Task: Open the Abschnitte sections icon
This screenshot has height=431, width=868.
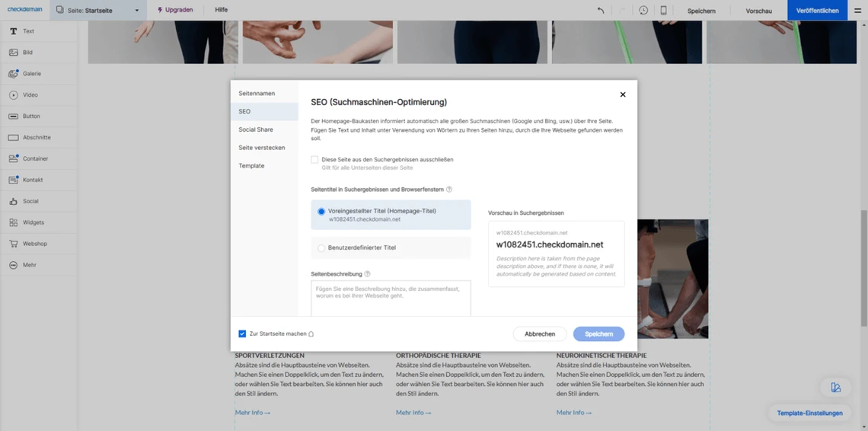Action: [13, 137]
